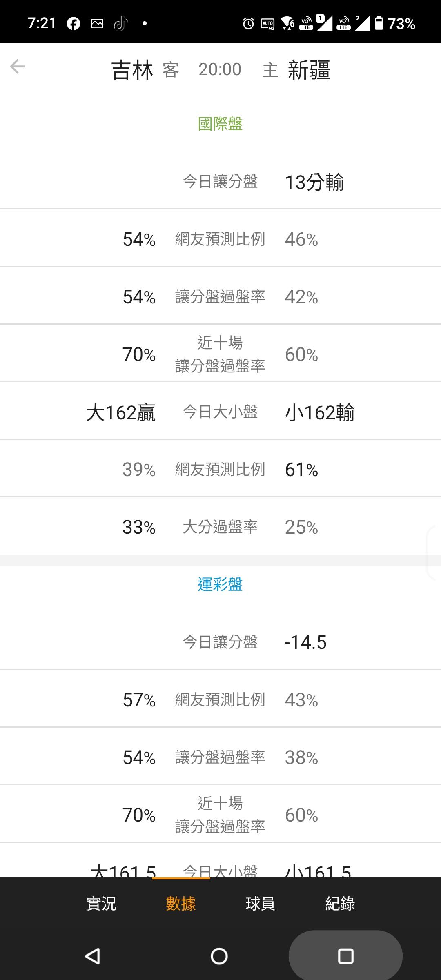Tap the alarm clock status icon
Screen dimensions: 441x980
(x=248, y=24)
